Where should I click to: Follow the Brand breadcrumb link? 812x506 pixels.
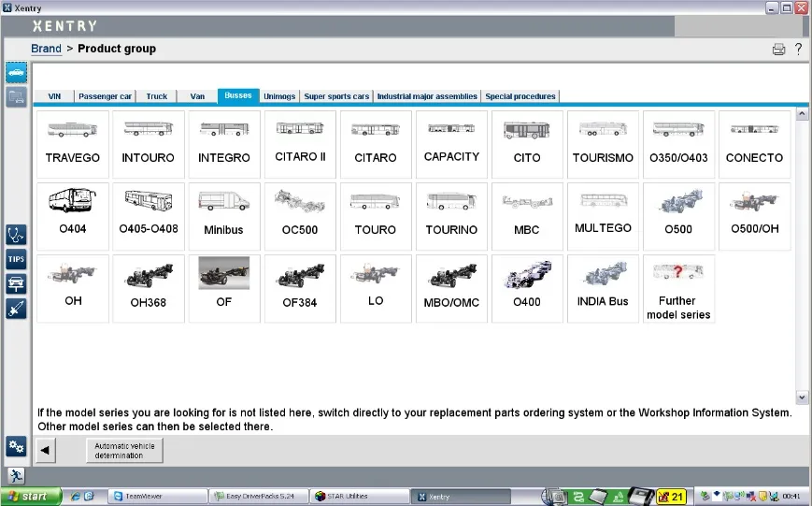click(46, 49)
